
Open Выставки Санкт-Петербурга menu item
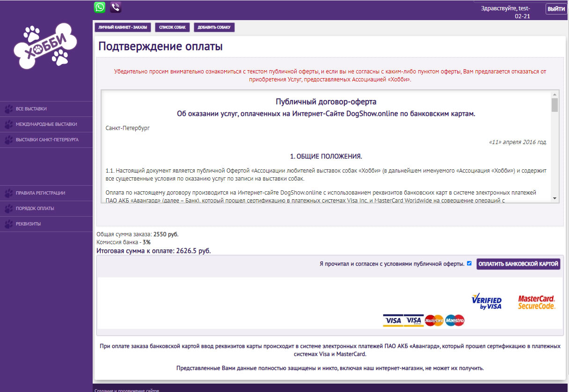pos(46,140)
